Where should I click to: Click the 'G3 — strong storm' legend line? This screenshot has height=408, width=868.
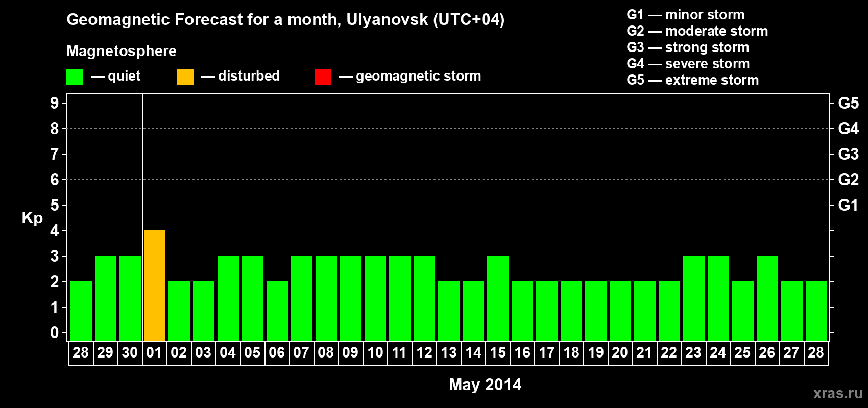(x=688, y=47)
